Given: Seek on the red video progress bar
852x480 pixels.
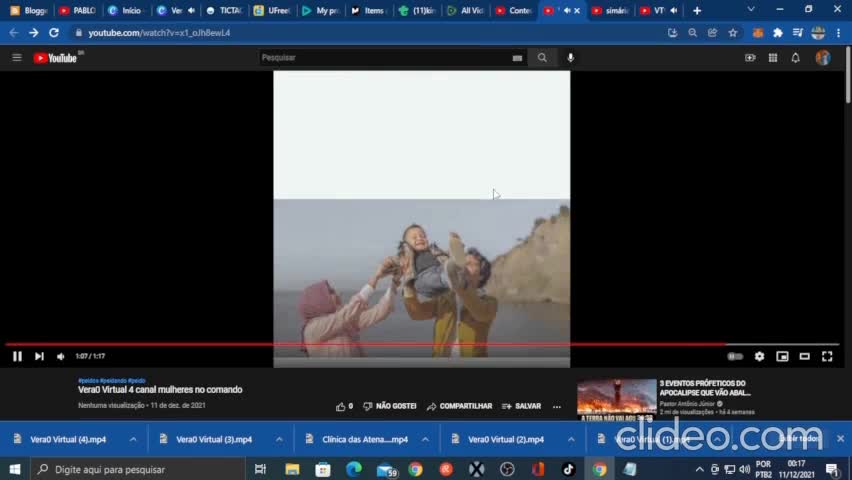Looking at the screenshot, I should (x=422, y=344).
